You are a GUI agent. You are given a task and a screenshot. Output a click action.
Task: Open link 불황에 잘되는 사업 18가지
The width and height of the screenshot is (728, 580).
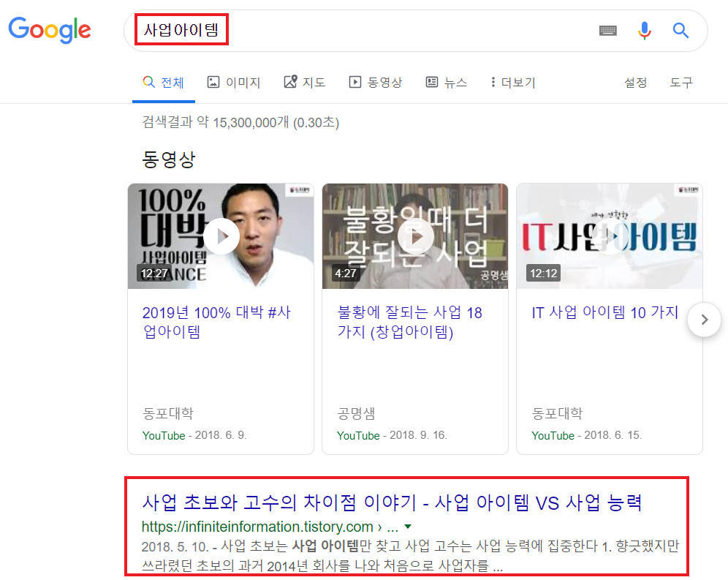tap(409, 322)
